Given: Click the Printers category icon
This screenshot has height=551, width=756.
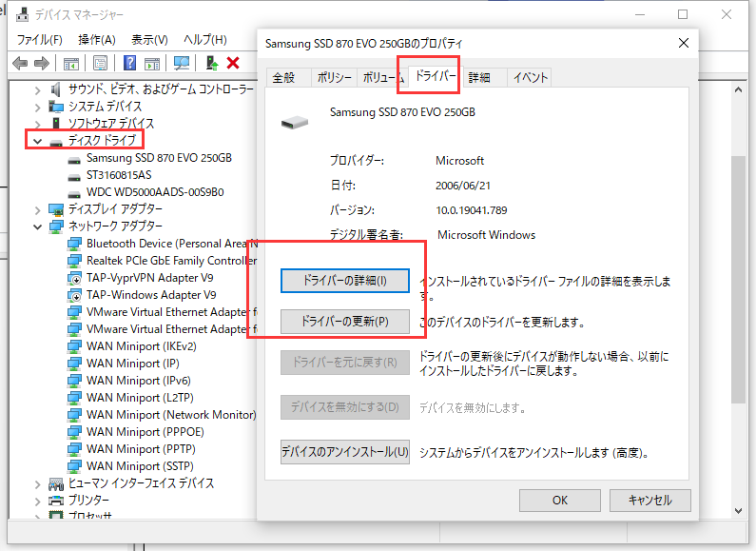Looking at the screenshot, I should [56, 501].
